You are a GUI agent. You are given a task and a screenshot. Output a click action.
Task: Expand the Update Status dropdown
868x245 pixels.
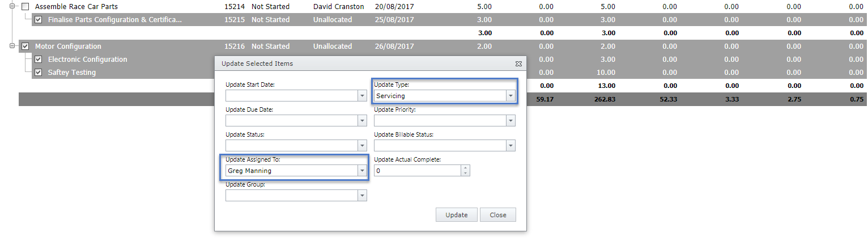point(362,146)
